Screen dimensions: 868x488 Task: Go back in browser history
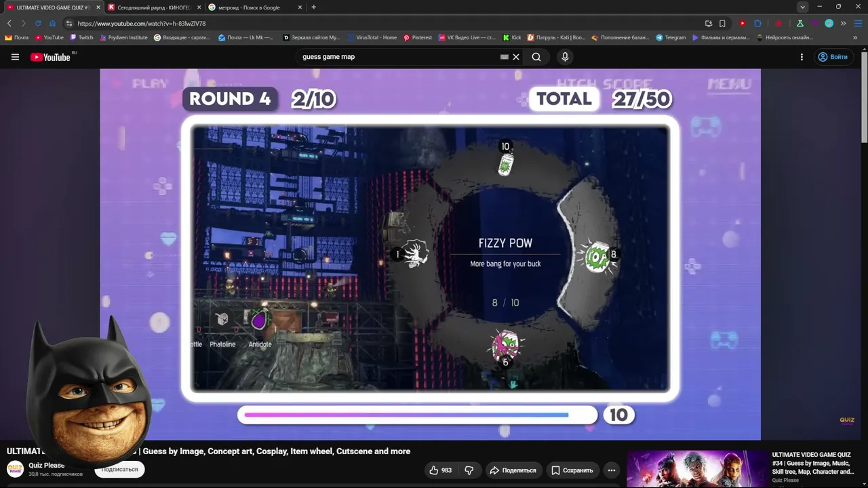tap(9, 23)
